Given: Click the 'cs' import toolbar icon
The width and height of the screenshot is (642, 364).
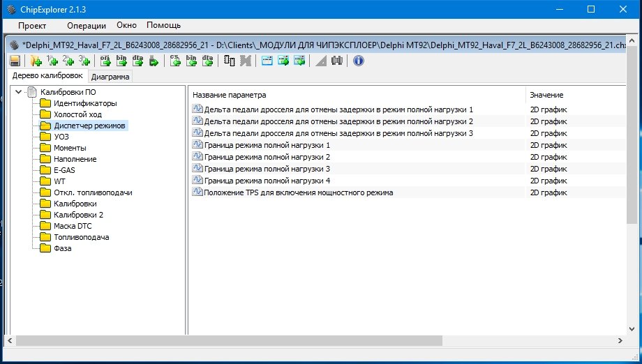Looking at the screenshot, I should pos(175,61).
